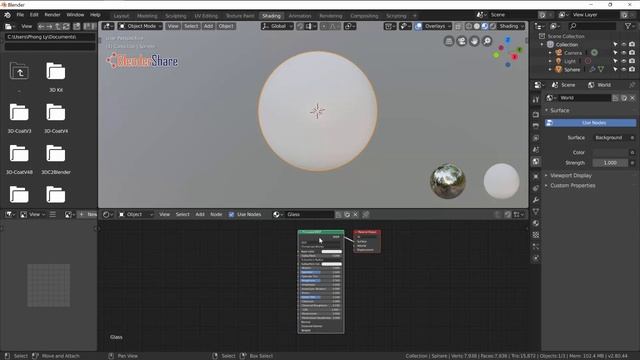Open the World properties tab icon

(x=536, y=162)
